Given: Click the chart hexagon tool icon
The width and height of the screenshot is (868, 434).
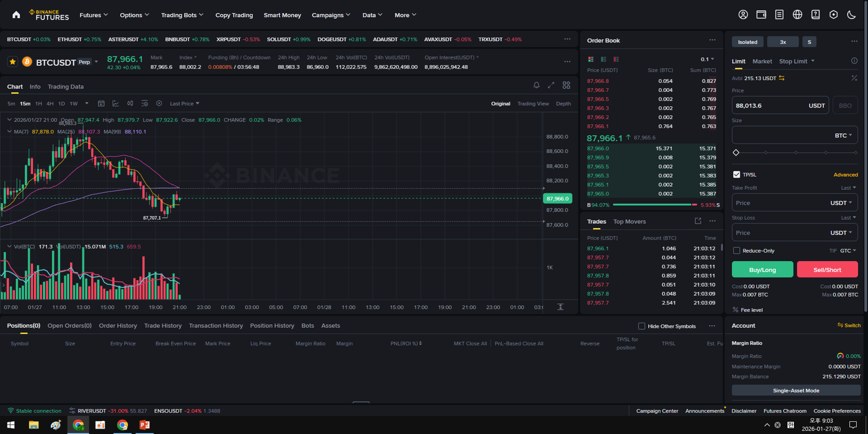Looking at the screenshot, I should click(x=159, y=103).
